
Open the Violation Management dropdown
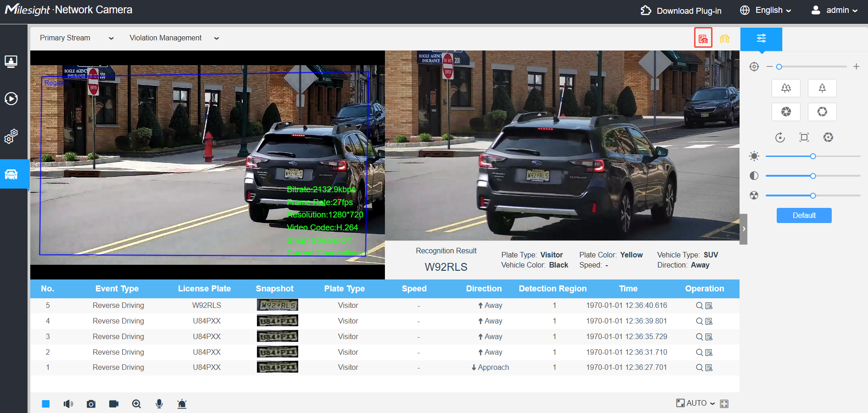(174, 38)
